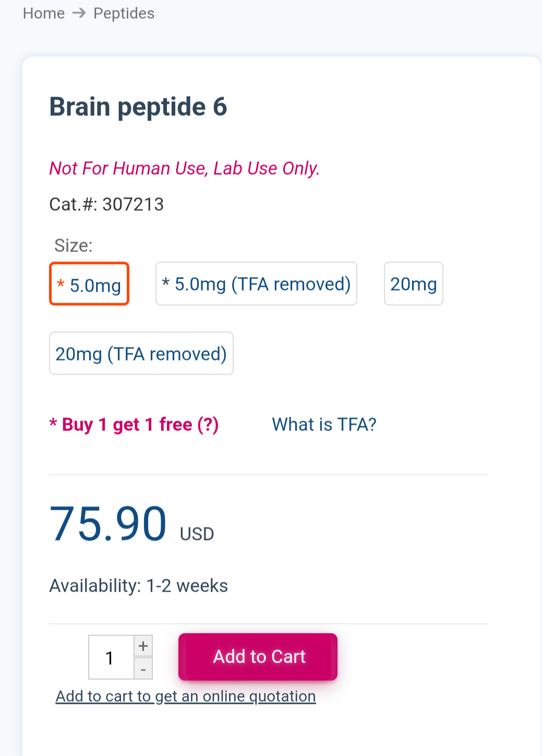The width and height of the screenshot is (542, 756).
Task: Click the Home breadcrumb link
Action: 44,13
